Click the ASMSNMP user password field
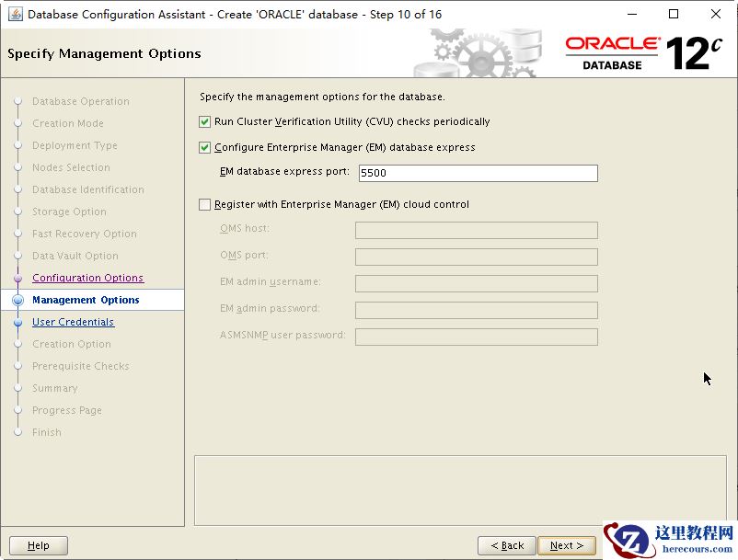This screenshot has height=560, width=738. [x=477, y=337]
